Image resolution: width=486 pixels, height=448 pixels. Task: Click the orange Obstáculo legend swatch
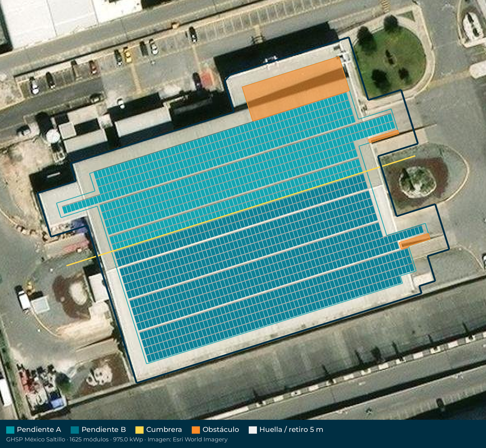[196, 430]
